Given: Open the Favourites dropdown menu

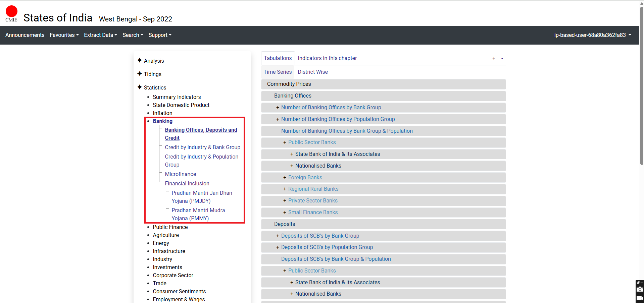Looking at the screenshot, I should [64, 35].
